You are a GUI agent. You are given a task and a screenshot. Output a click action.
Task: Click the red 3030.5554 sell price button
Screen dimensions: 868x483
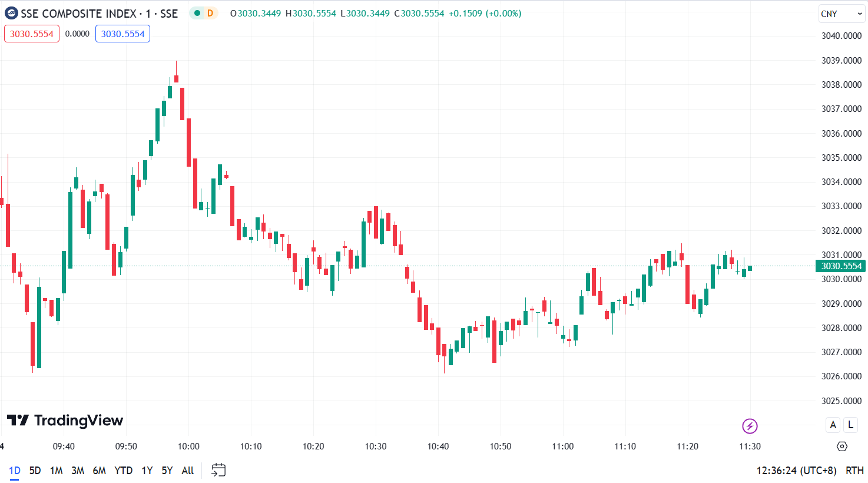(32, 34)
